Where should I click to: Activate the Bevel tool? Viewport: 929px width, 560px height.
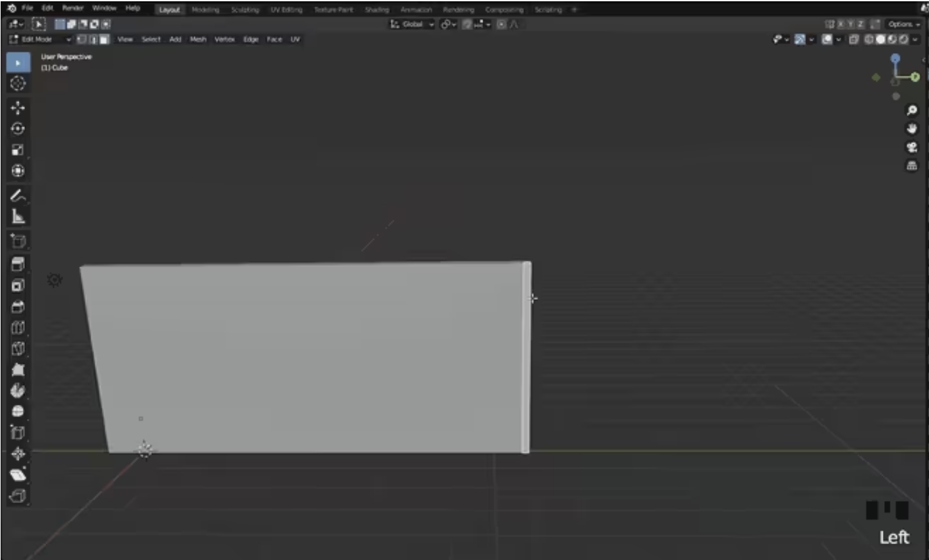18,306
